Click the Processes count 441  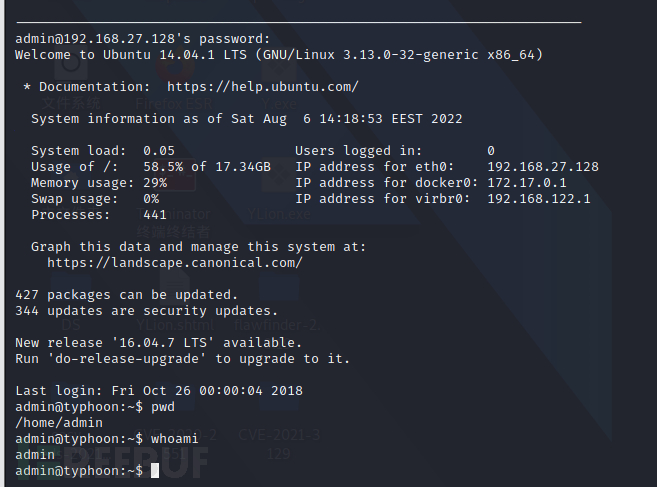(x=155, y=215)
